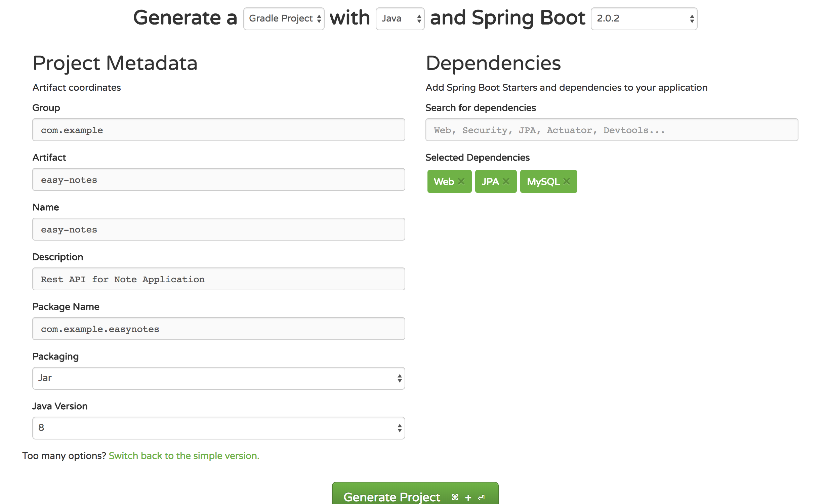The height and width of the screenshot is (504, 824).
Task: Open the Java language dropdown
Action: pos(400,19)
